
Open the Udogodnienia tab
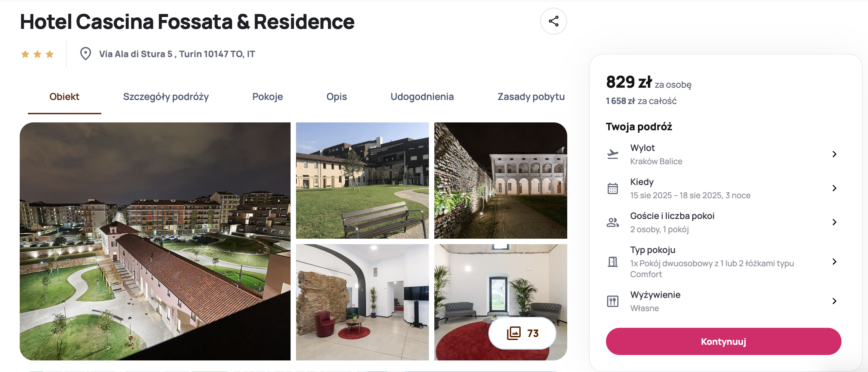422,97
